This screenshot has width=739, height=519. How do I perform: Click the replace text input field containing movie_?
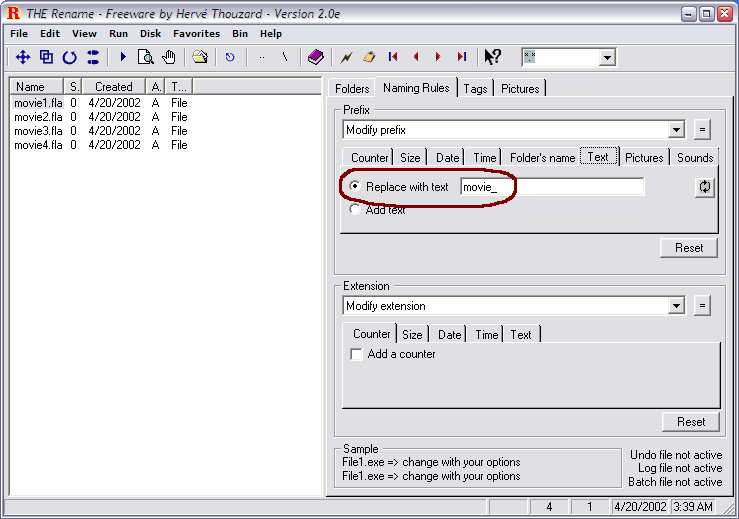[552, 187]
